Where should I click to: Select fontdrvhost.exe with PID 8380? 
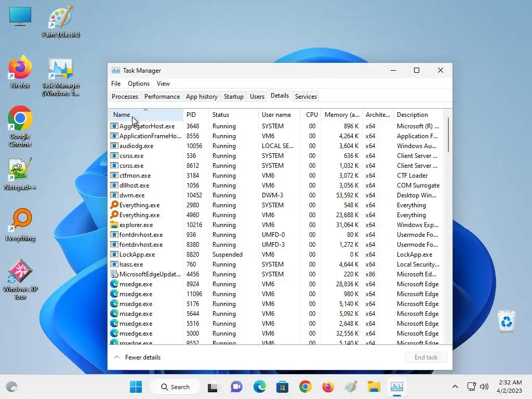[x=275, y=245]
